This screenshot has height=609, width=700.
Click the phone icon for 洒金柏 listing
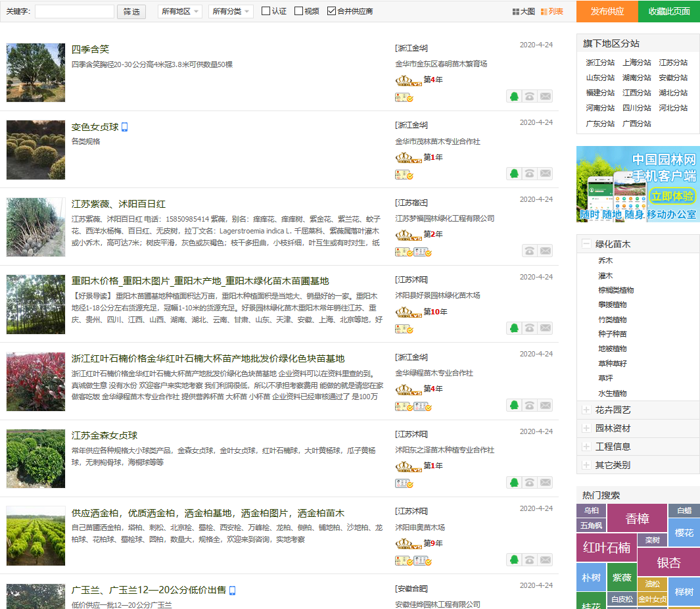pos(530,560)
